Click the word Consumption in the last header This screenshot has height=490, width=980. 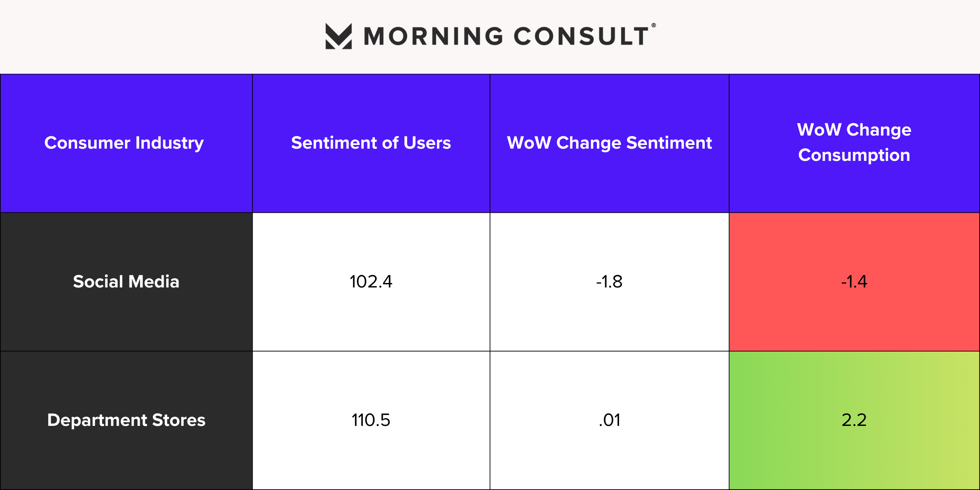854,155
